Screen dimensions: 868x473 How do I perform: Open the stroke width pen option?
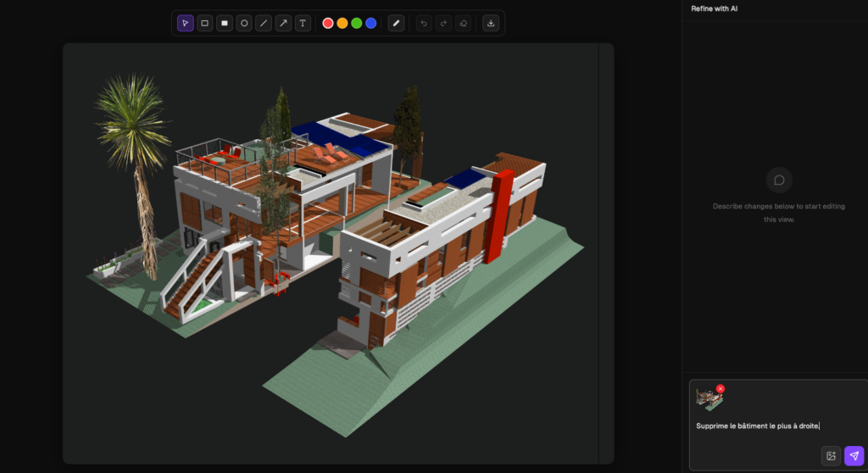pos(396,23)
